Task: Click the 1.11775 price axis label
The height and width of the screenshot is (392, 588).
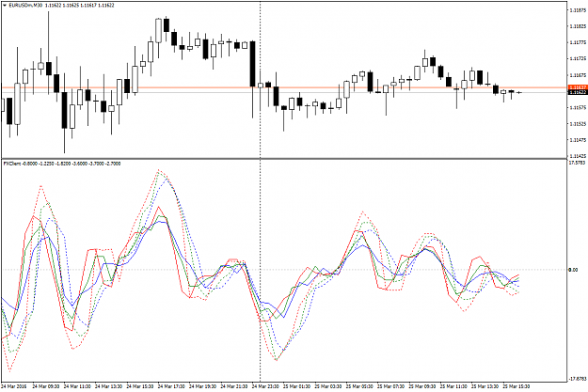Action: (578, 42)
